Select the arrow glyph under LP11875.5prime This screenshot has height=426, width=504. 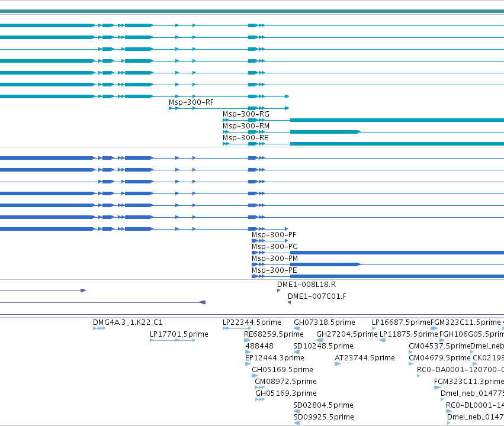[383, 340]
